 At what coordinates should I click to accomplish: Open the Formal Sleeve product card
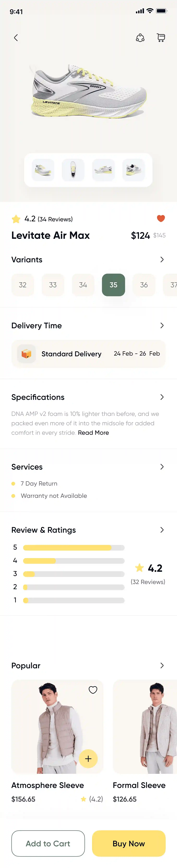145,741
